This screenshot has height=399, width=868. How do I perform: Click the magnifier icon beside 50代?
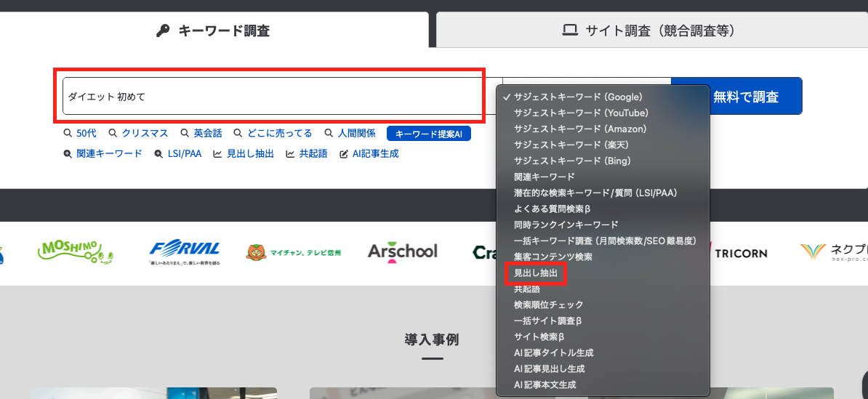[x=68, y=134]
